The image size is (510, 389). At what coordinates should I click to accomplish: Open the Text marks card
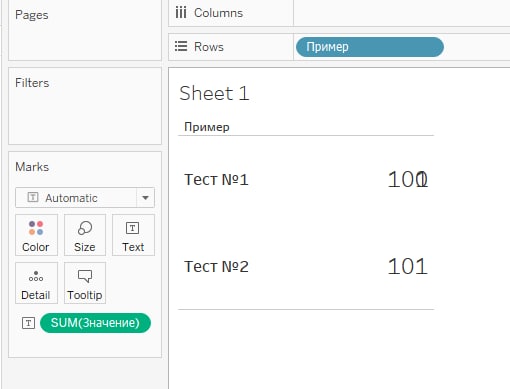(x=133, y=235)
